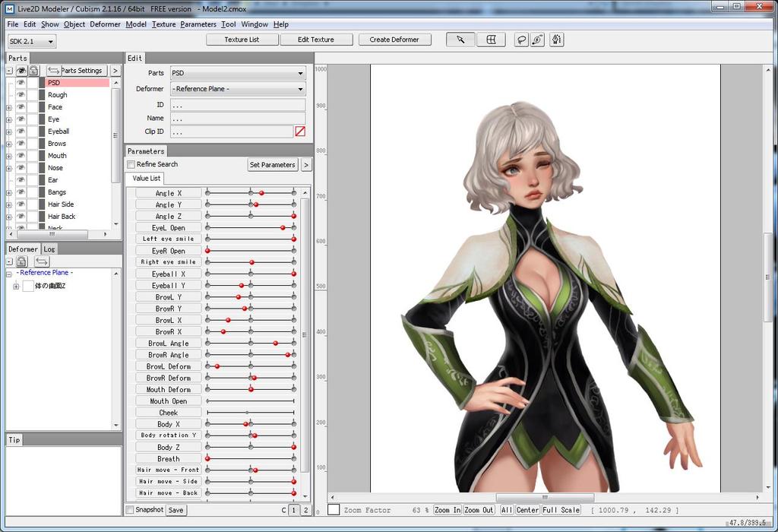The height and width of the screenshot is (532, 778).
Task: Expand the 体の曲面Z deformer node
Action: tap(16, 287)
